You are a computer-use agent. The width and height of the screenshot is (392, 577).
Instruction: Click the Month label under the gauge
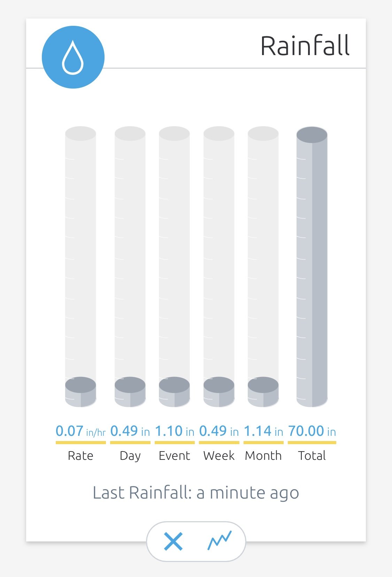point(263,456)
